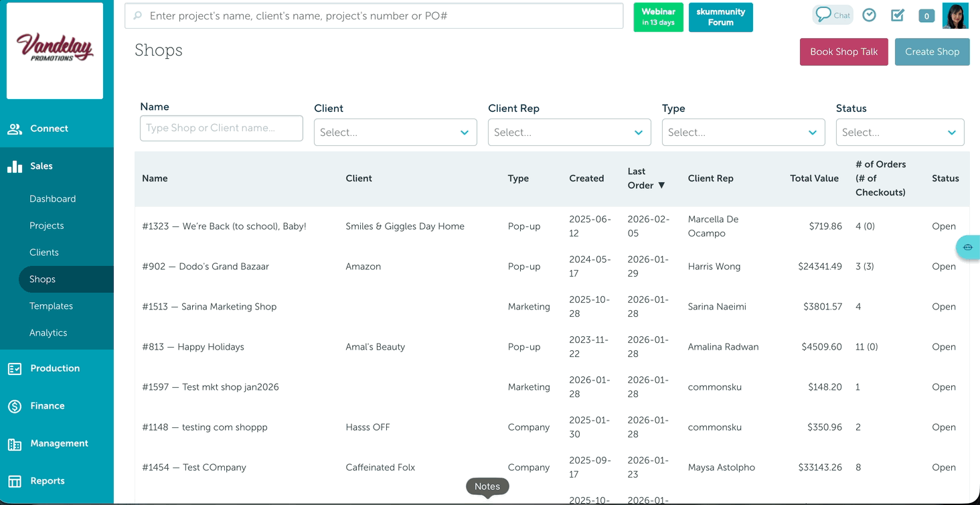Viewport: 980px width, 505px height.
Task: Click the notes edit icon in header
Action: 898,15
